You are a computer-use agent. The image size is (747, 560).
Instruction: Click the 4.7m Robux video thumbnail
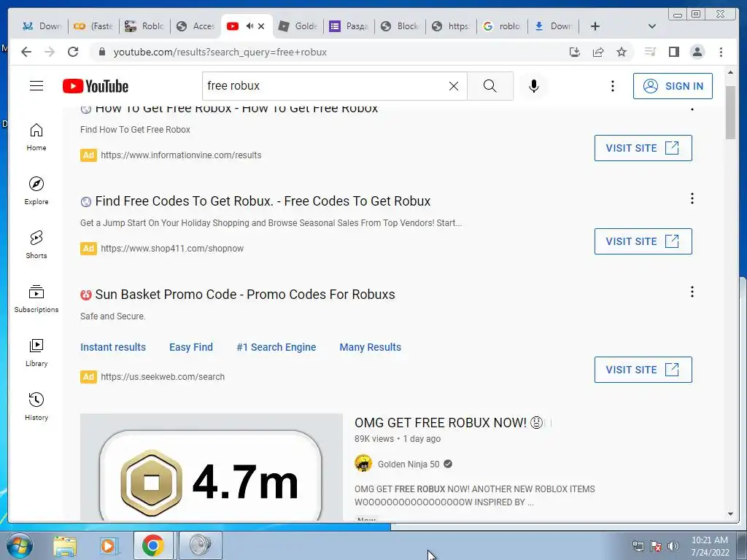pyautogui.click(x=211, y=467)
